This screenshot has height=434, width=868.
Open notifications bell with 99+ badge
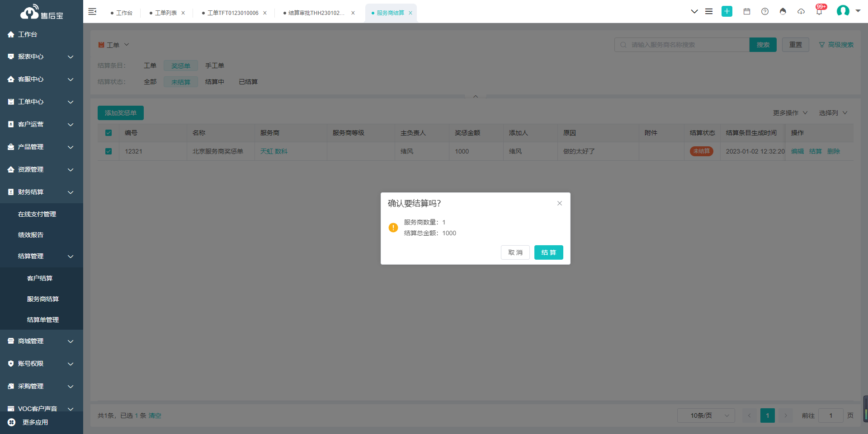[x=820, y=11]
